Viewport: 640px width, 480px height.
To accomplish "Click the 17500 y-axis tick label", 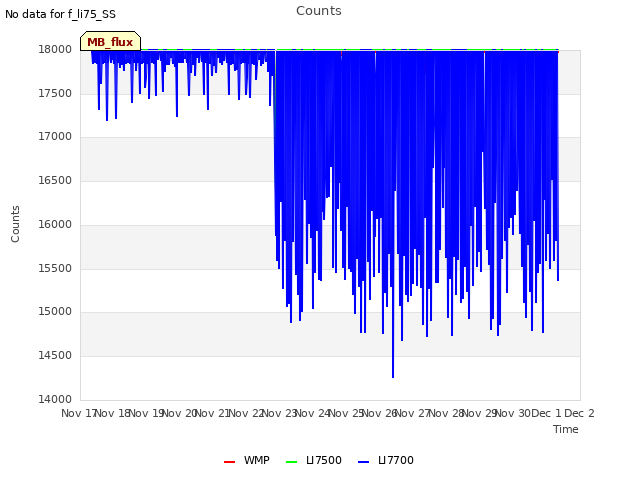I will tap(55, 93).
